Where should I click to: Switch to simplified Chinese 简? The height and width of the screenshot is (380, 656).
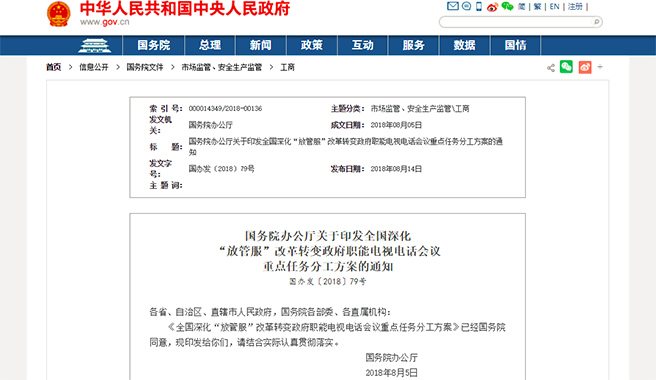click(x=522, y=7)
